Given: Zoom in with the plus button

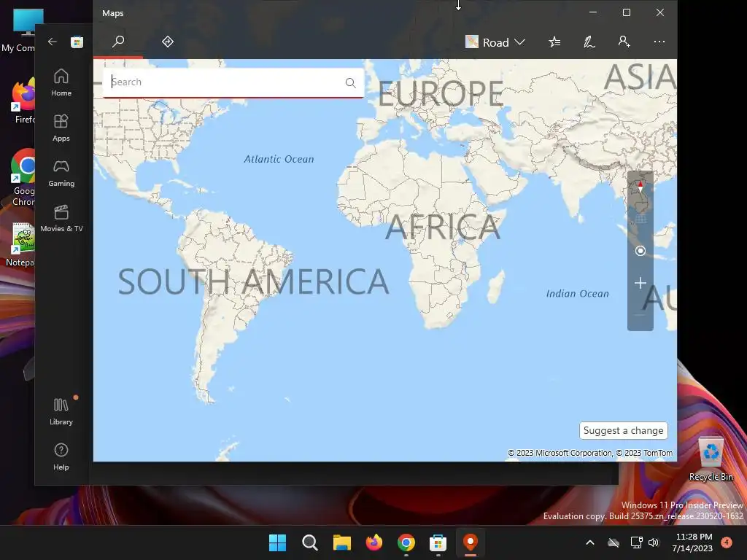Looking at the screenshot, I should pyautogui.click(x=640, y=284).
